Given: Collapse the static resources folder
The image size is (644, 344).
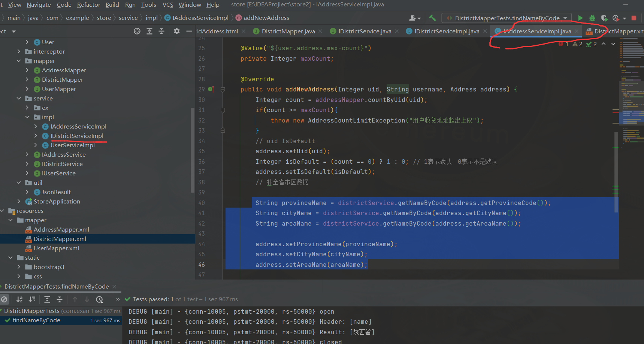Looking at the screenshot, I should pyautogui.click(x=10, y=257).
